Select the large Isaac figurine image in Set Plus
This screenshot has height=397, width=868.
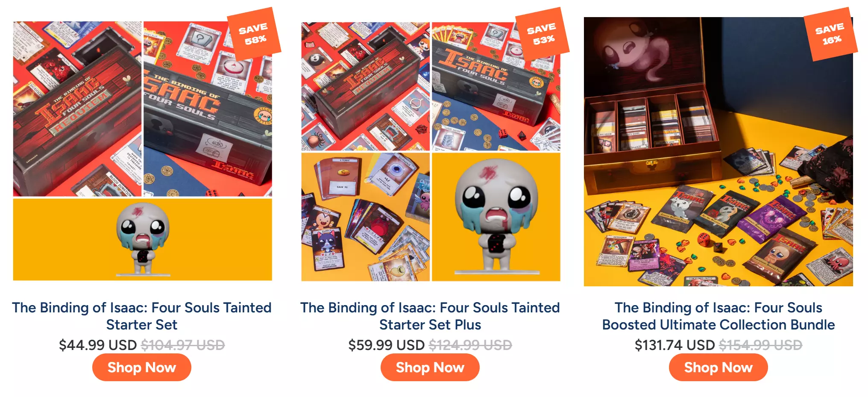click(x=496, y=217)
